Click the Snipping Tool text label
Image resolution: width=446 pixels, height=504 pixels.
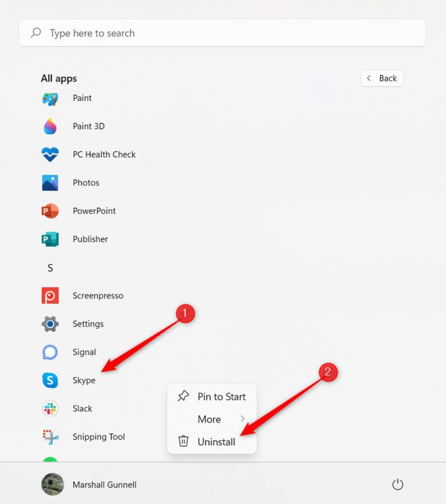[99, 437]
